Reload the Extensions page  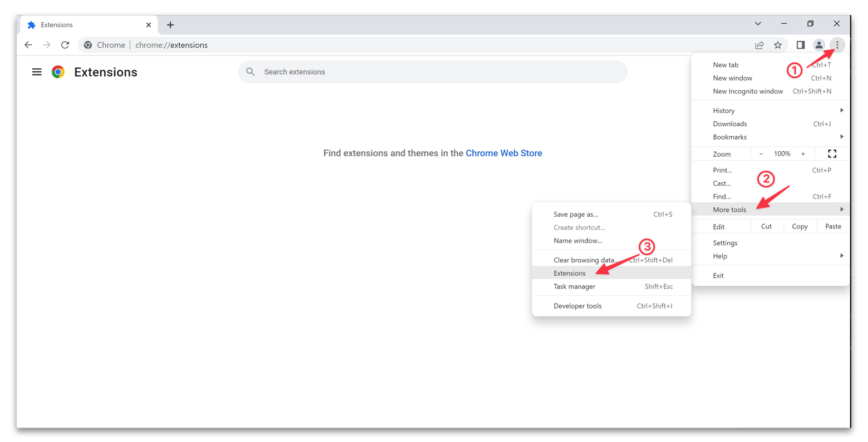pyautogui.click(x=65, y=45)
